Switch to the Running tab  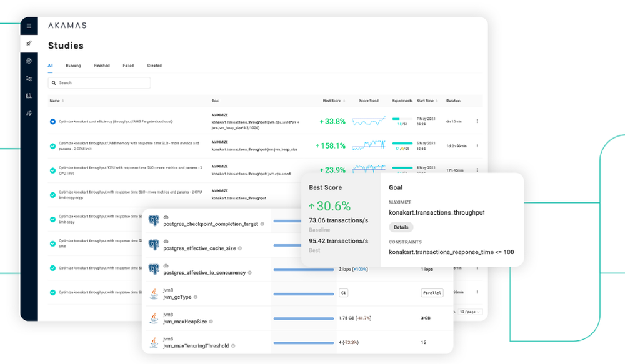73,66
